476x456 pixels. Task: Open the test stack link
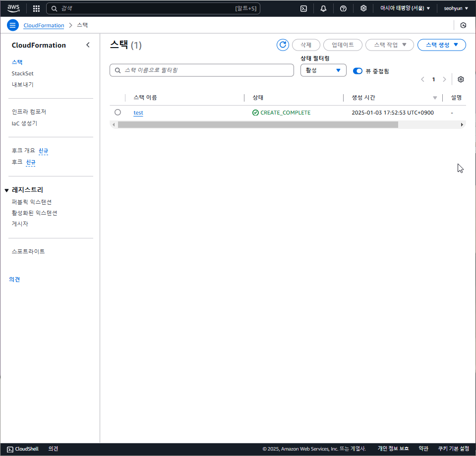[x=138, y=113]
